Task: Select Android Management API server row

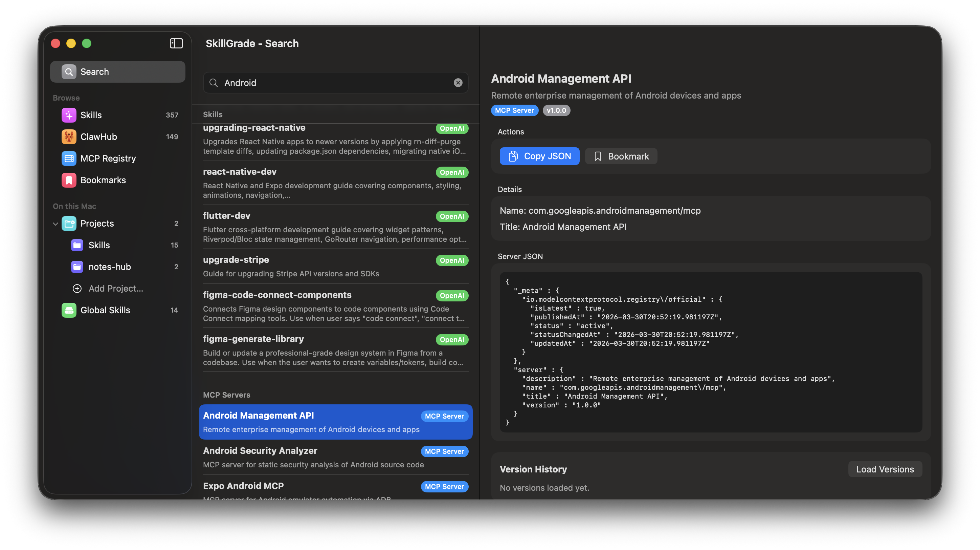Action: [336, 422]
